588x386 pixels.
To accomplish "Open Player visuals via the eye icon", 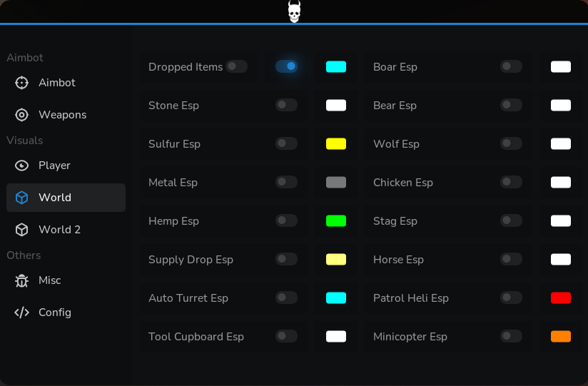I will 21,166.
